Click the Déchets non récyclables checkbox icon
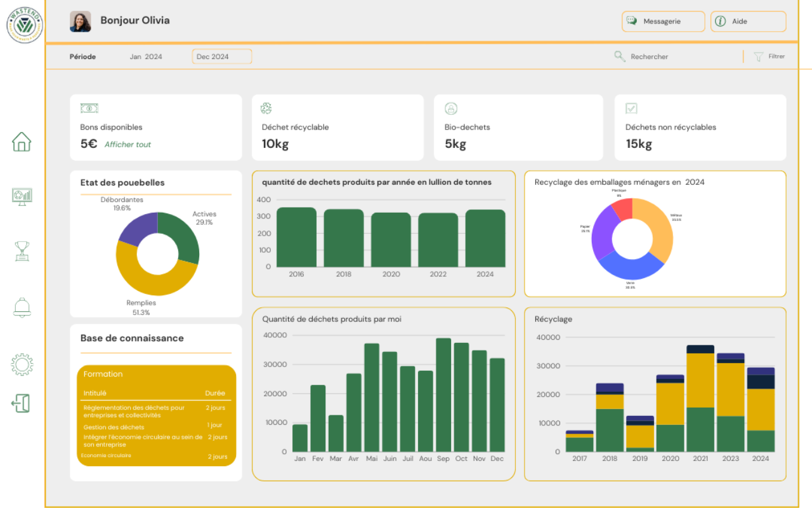This screenshot has height=508, width=812. tap(631, 109)
